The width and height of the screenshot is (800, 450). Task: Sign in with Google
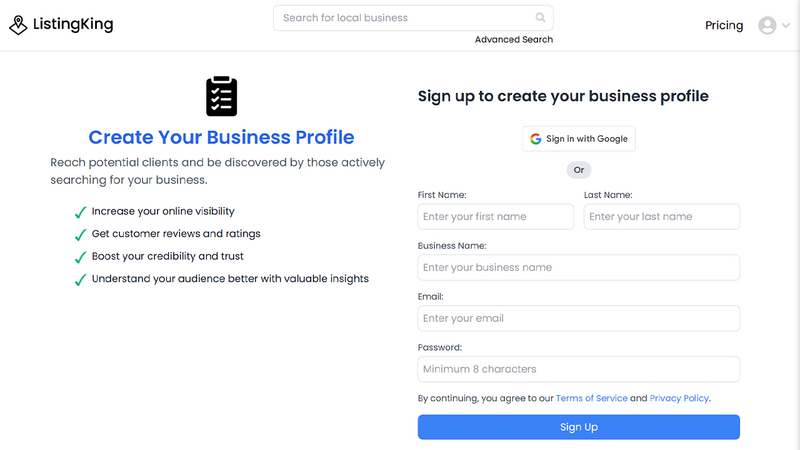coord(579,139)
